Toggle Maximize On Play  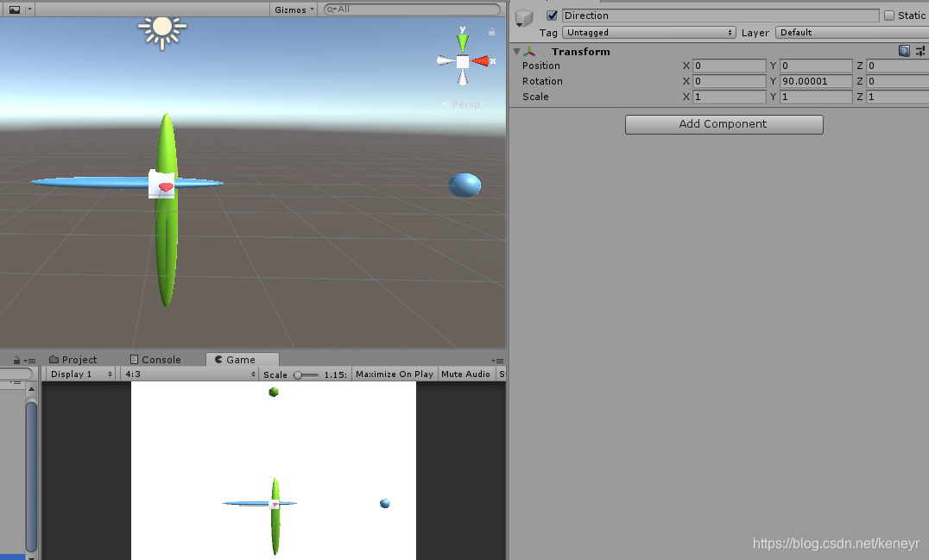tap(394, 374)
